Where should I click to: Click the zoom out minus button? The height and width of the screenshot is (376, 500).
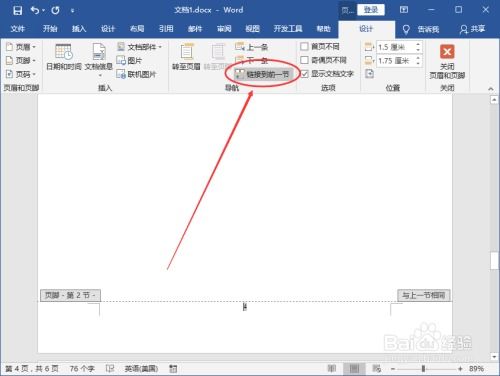[x=393, y=369]
